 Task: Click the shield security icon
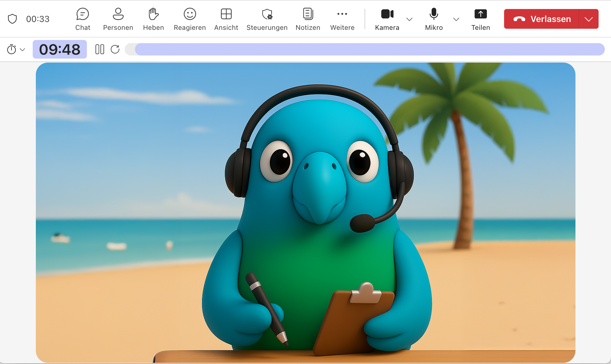click(x=12, y=19)
